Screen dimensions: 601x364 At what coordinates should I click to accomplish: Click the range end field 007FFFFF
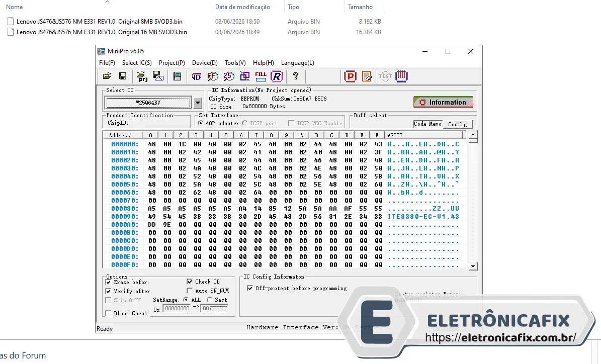tap(215, 308)
